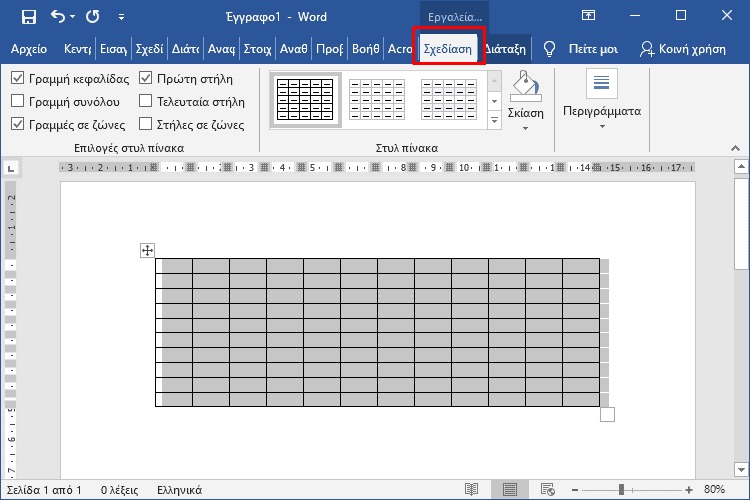Uncheck the Γραμμή κεφαλίδας checkbox
Screen dimensions: 750x500
point(18,78)
